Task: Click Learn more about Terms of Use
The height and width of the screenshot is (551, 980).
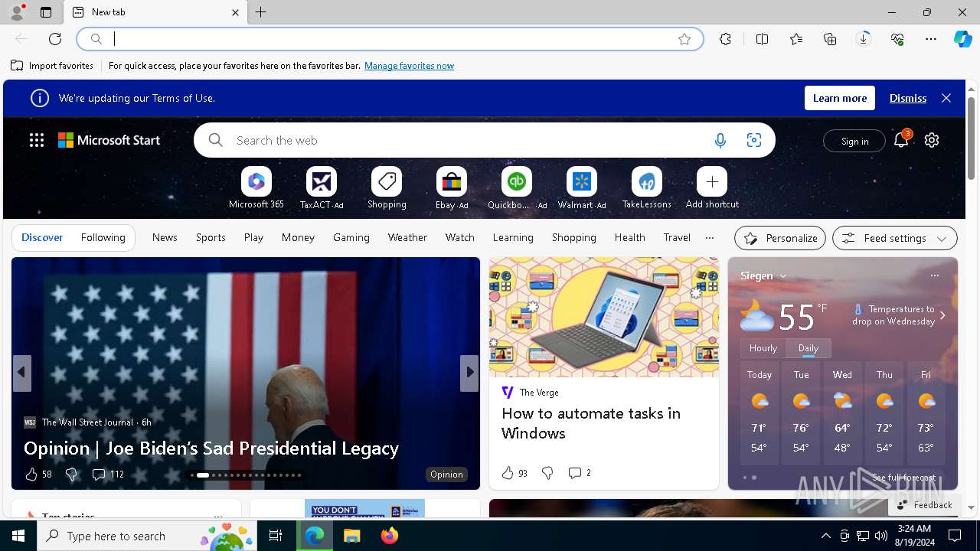Action: click(x=840, y=98)
